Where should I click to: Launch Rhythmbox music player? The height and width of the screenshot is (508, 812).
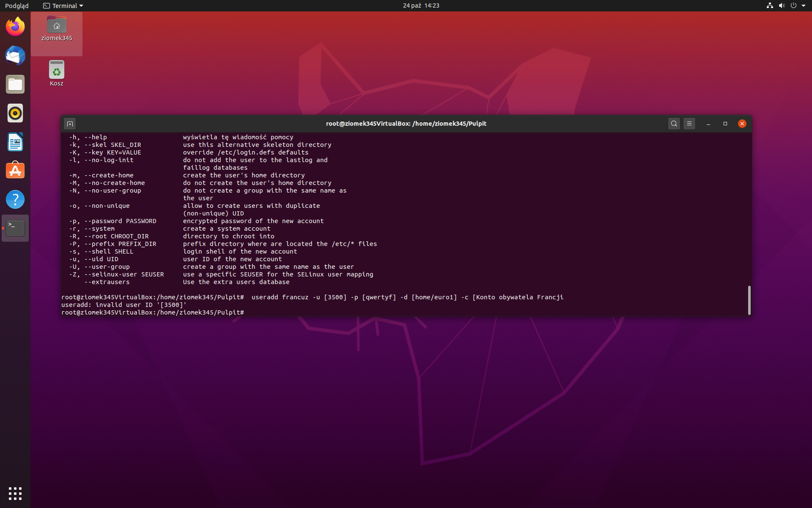pos(15,113)
